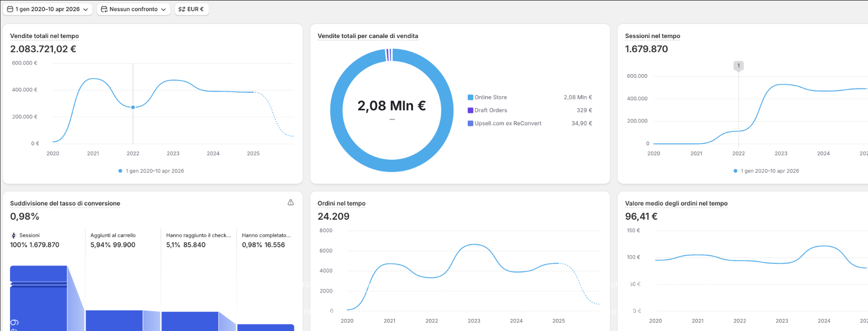This screenshot has width=868, height=331.
Task: Click the 2,08 Mln € donut center total
Action: tap(392, 105)
